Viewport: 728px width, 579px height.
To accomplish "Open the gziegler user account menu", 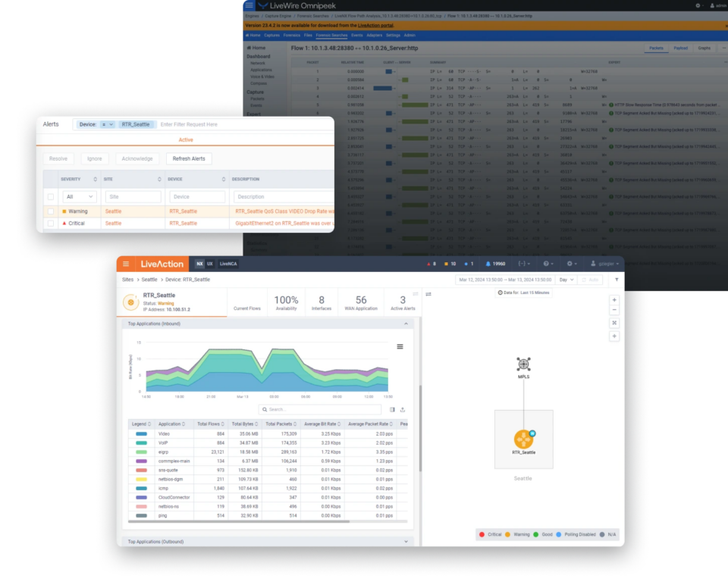I will pos(604,264).
